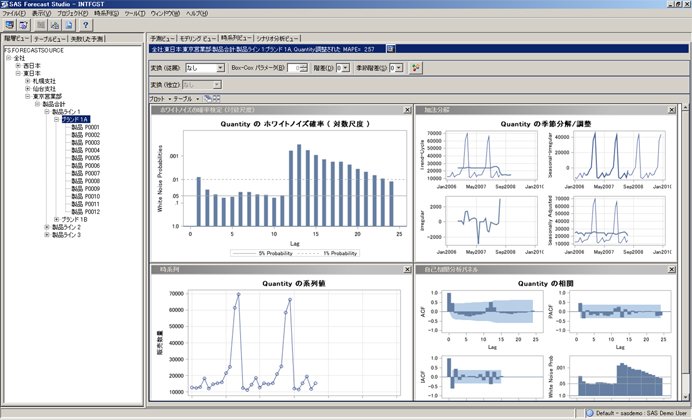Collapse the 東日本 tree node
This screenshot has height=420, width=692.
point(18,73)
